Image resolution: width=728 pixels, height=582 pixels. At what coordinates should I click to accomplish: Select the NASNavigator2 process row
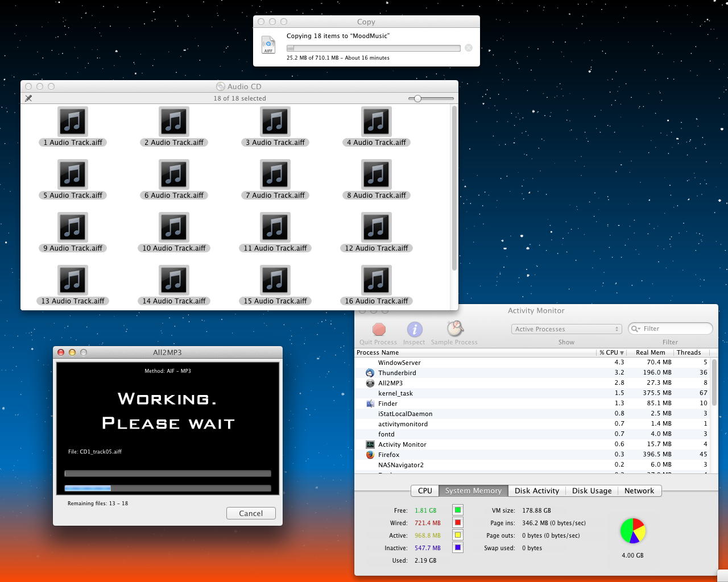tap(532, 465)
